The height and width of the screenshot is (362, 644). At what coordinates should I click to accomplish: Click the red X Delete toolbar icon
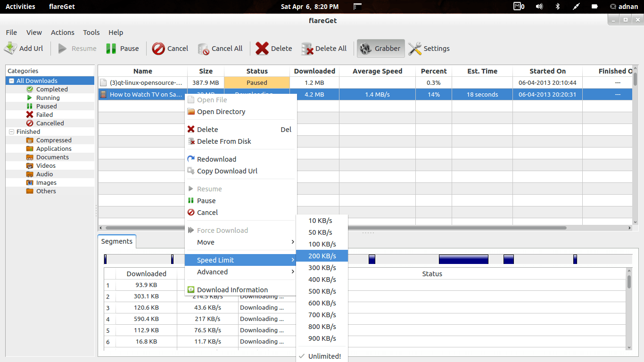[262, 49]
